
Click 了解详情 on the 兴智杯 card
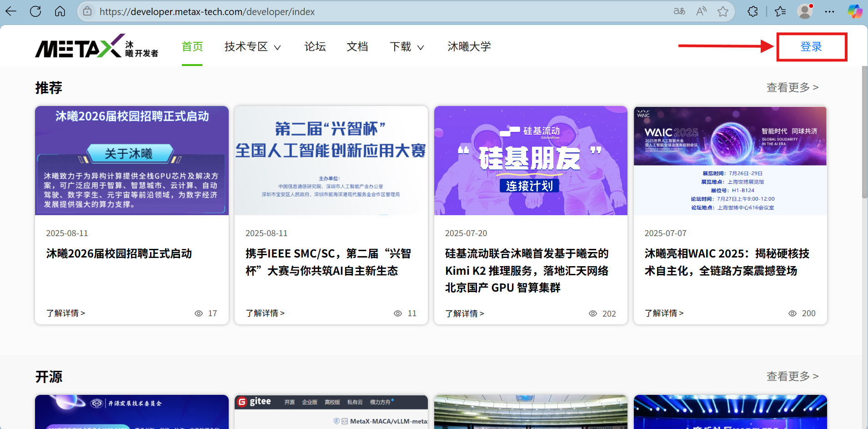tap(265, 313)
